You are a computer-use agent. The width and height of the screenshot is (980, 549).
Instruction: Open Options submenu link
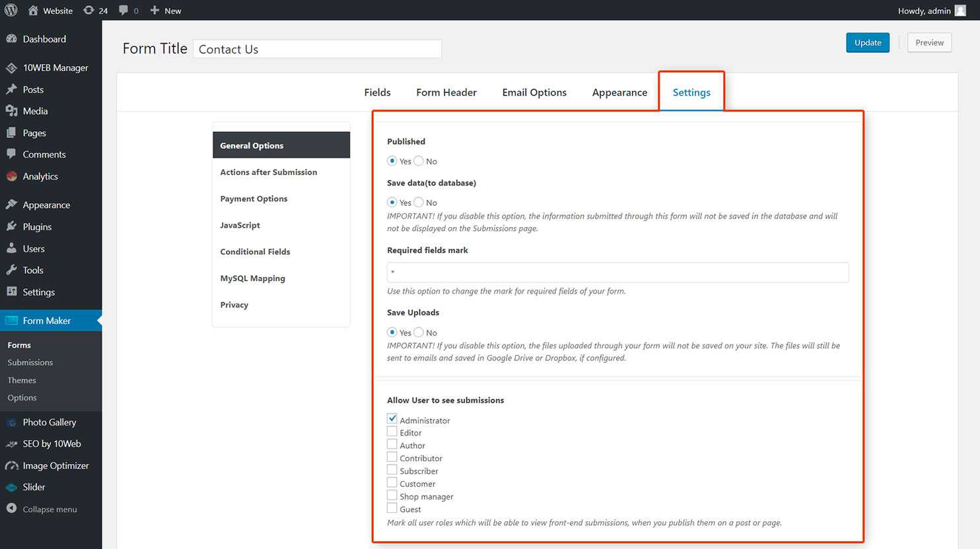[x=22, y=397]
